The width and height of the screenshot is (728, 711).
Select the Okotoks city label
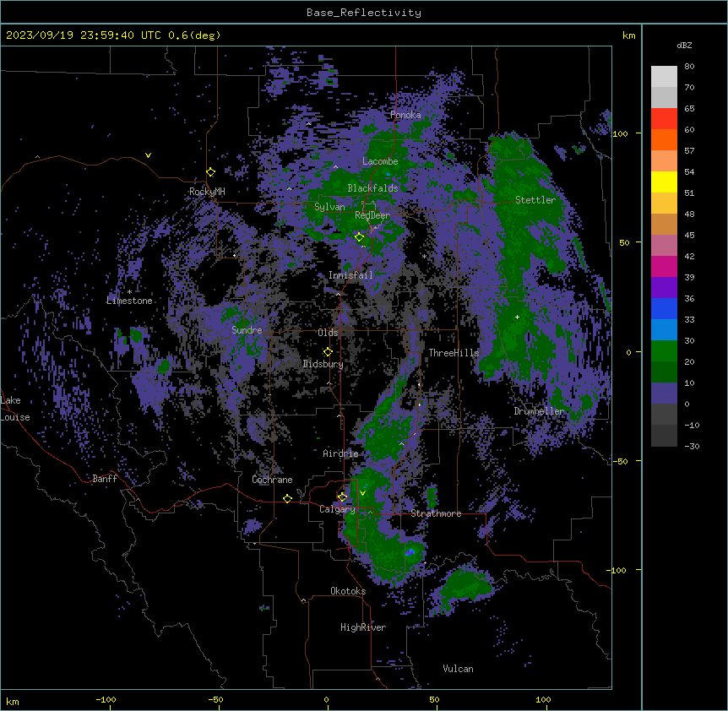point(348,591)
